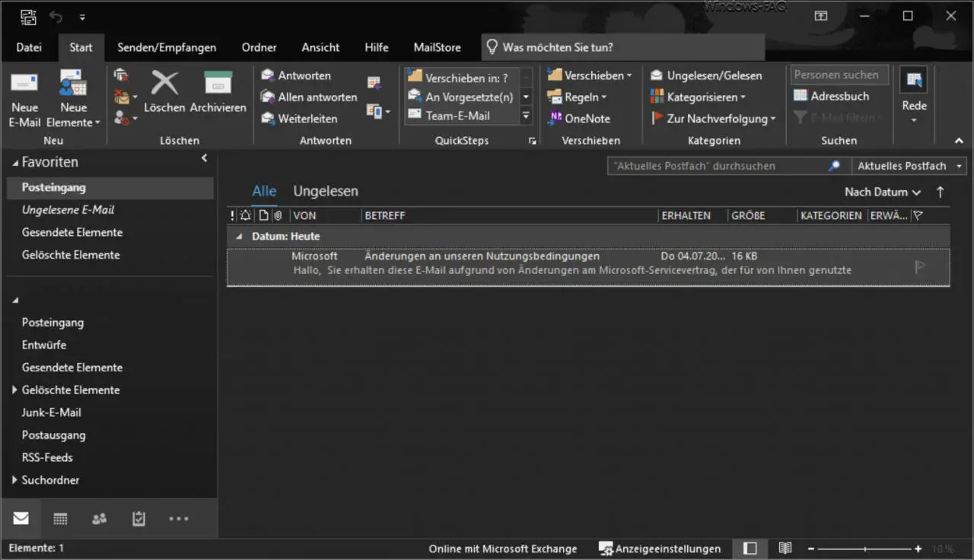Expand the QuickSteps gallery list
The width and height of the screenshot is (974, 560).
(x=526, y=116)
